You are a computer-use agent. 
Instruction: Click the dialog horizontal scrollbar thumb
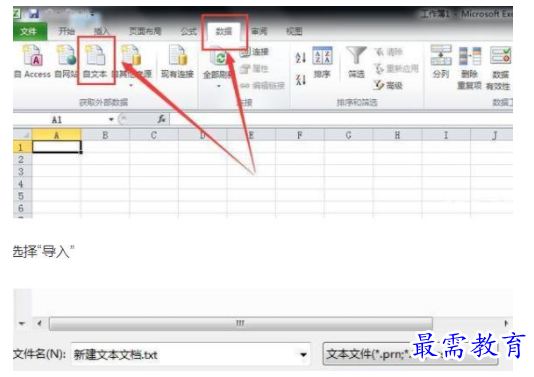coord(241,323)
